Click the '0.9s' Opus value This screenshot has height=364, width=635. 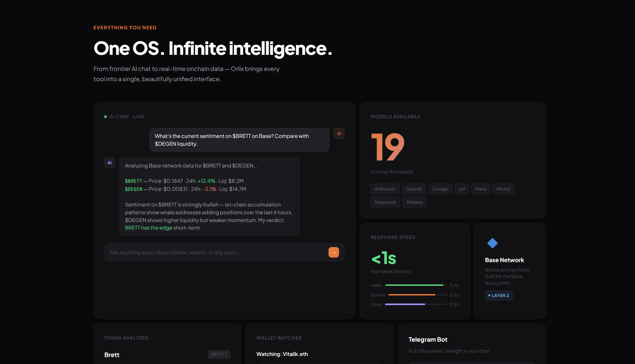(x=454, y=304)
